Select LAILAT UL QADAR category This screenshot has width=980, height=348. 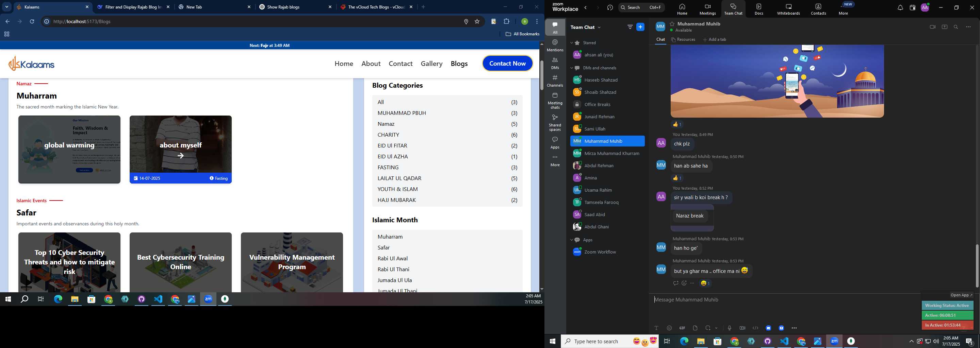pos(447,178)
